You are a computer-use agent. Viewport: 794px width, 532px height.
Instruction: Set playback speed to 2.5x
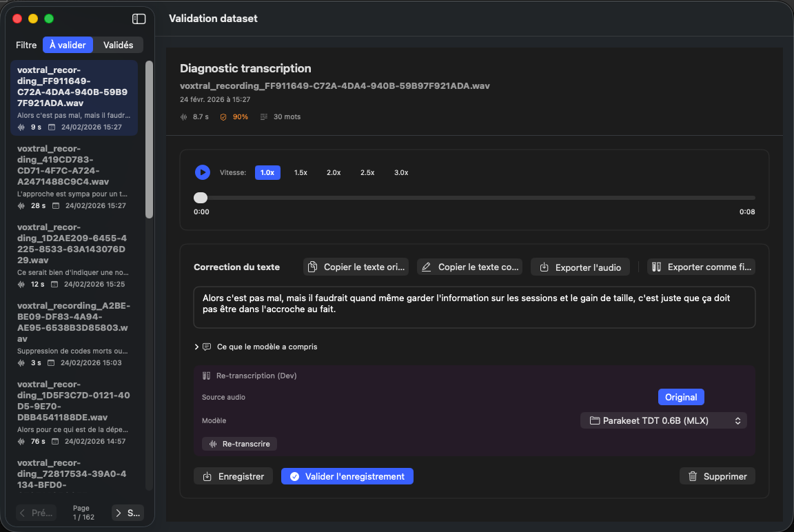tap(367, 172)
